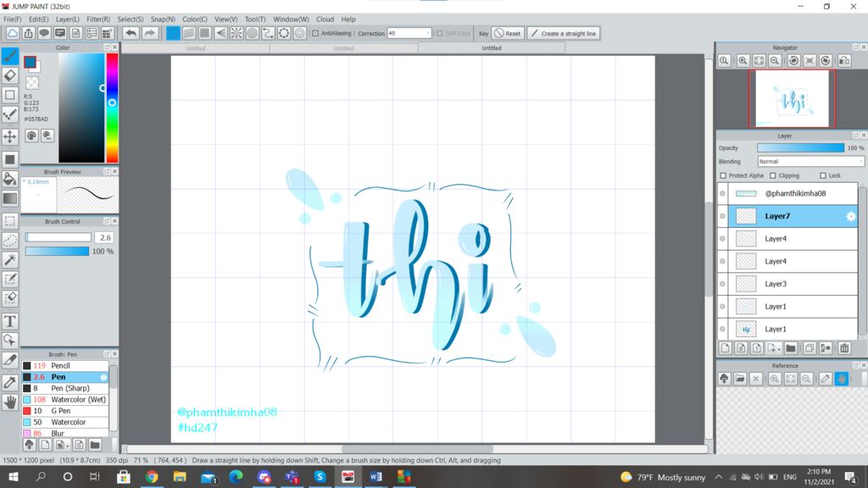This screenshot has width=868, height=488.
Task: Open Chrome from the taskbar
Action: click(151, 476)
